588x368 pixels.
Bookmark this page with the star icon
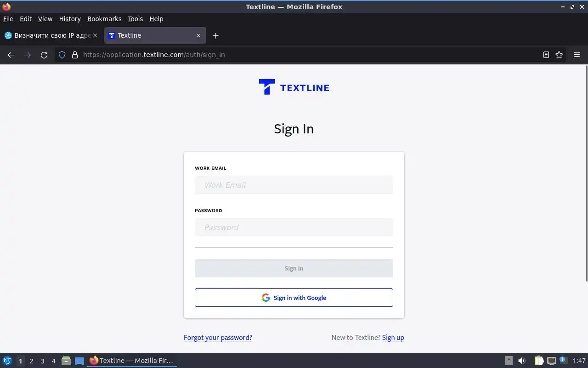tap(559, 55)
